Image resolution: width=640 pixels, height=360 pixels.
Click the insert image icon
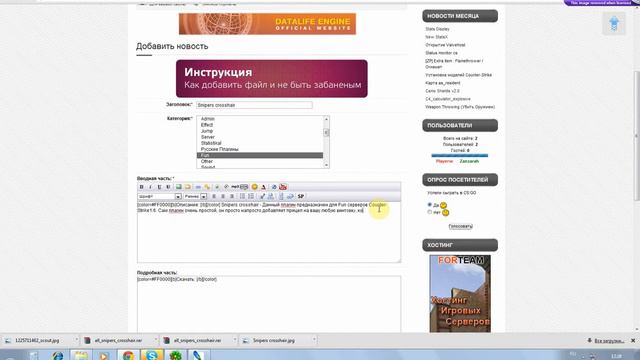click(178, 187)
